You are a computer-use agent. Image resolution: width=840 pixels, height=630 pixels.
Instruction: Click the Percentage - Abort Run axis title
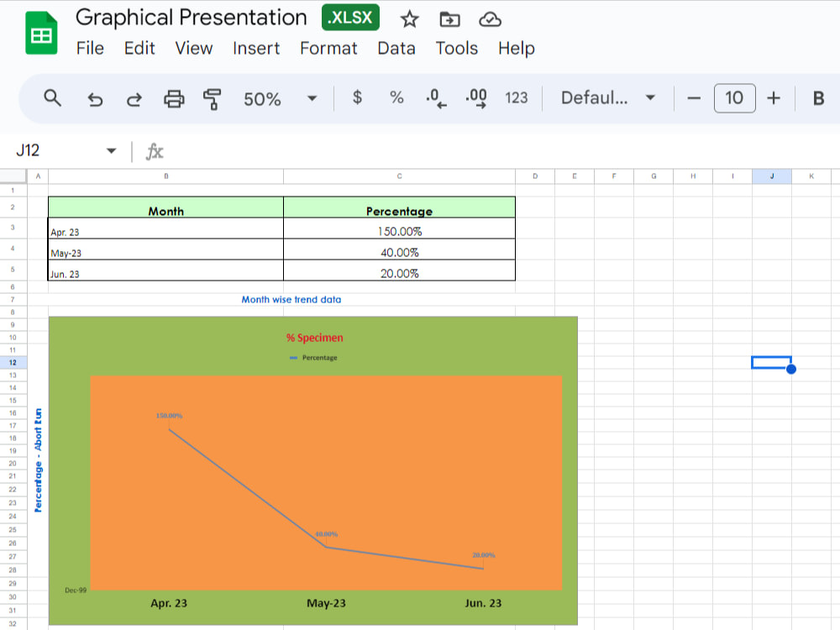[38, 460]
